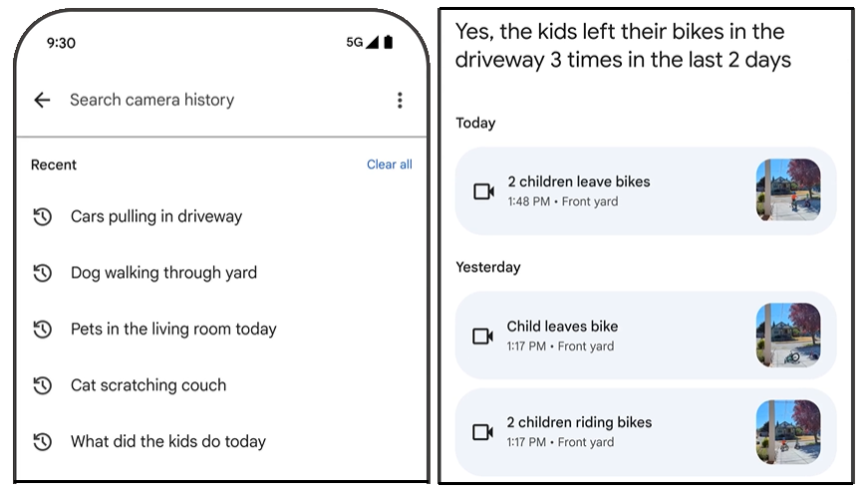Image resolution: width=868 pixels, height=491 pixels.
Task: Open thumbnail for 2 children riding bikes
Action: click(x=788, y=432)
